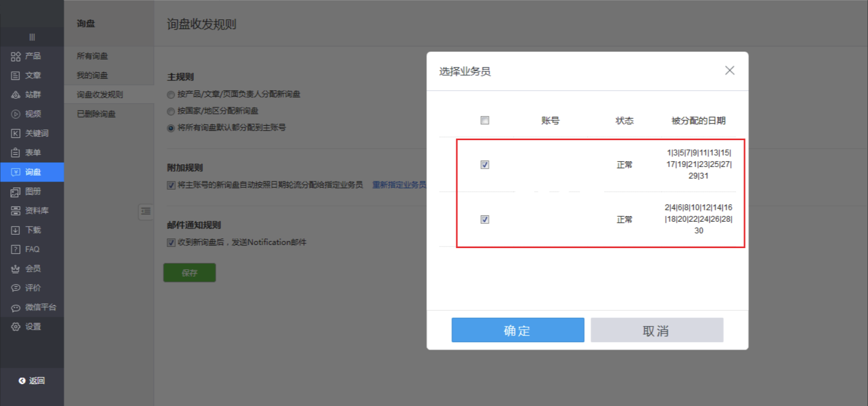Go to 已删除询盘 menu item

point(96,114)
